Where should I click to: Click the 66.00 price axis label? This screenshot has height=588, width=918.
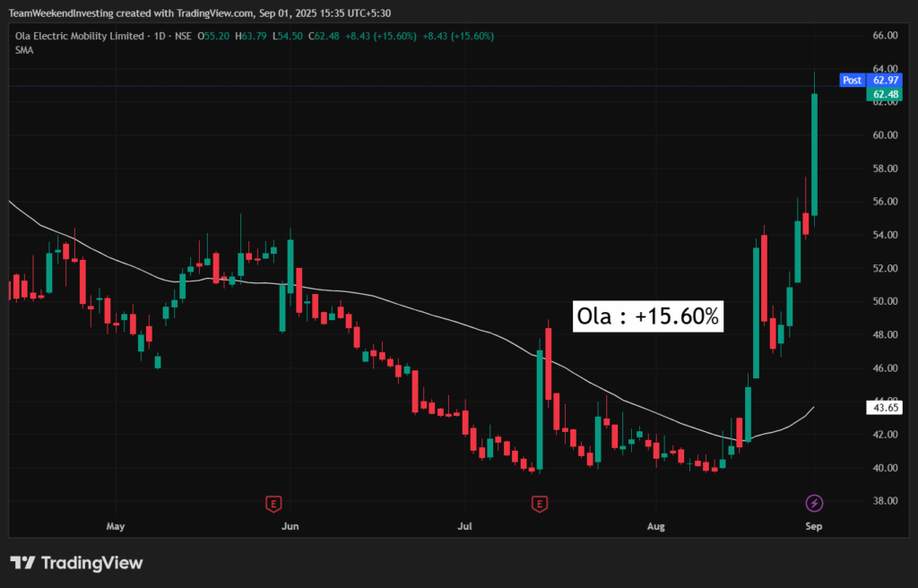click(885, 36)
